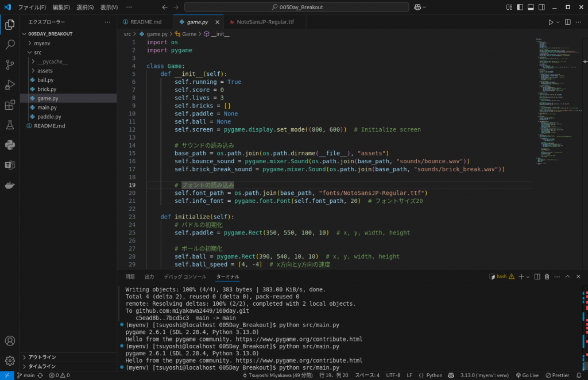The width and height of the screenshot is (588, 380).
Task: Open brick.py in the explorer
Action: [69, 89]
